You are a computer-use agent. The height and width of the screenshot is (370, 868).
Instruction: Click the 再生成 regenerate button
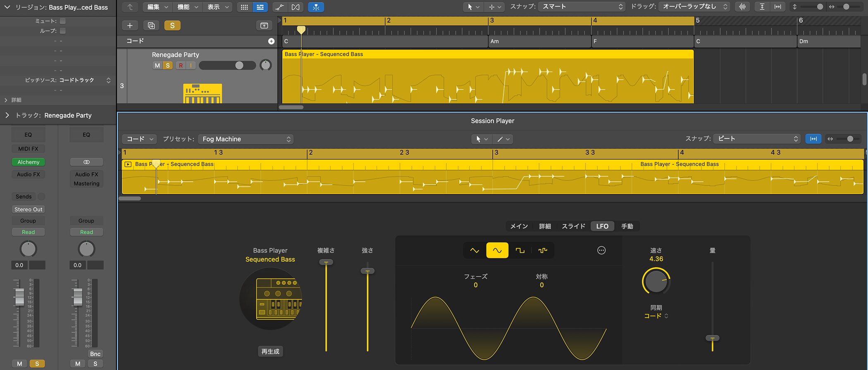(270, 351)
